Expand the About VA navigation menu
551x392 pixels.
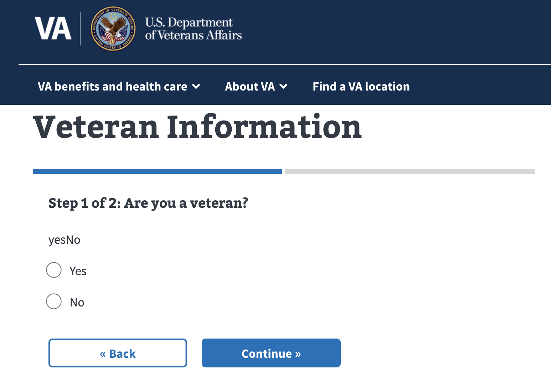(255, 86)
